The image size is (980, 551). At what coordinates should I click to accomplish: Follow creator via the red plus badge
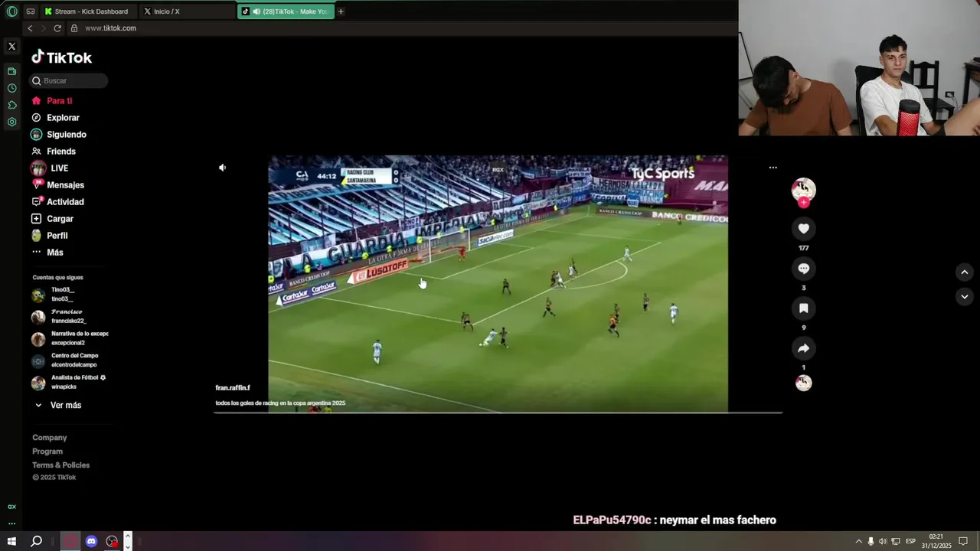coord(803,203)
